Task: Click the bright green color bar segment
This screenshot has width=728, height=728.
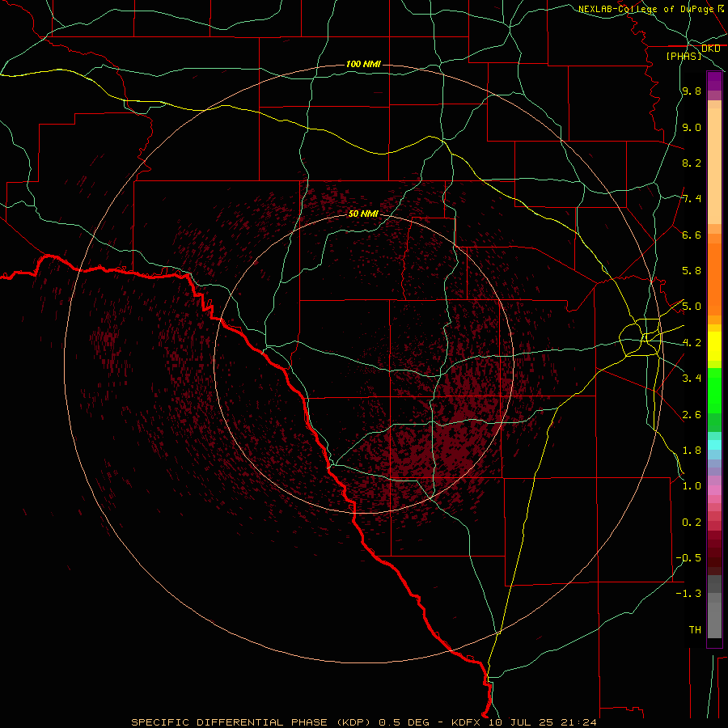Action: (714, 391)
